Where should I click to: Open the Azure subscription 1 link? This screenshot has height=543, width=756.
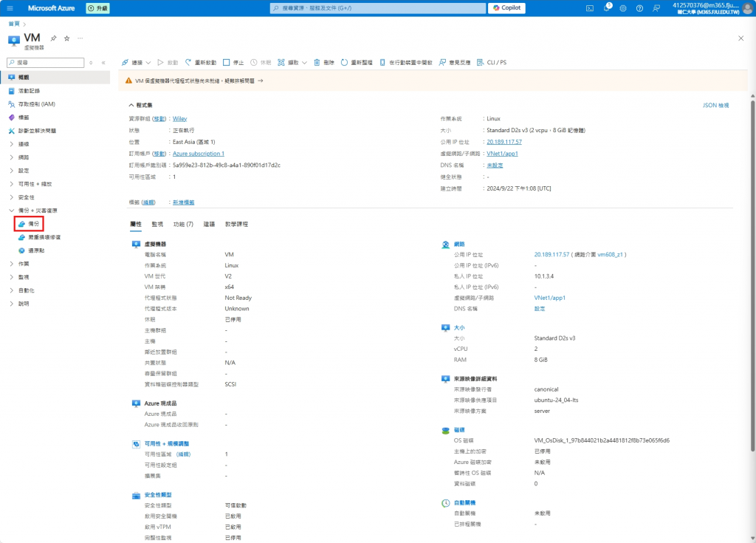pyautogui.click(x=198, y=154)
